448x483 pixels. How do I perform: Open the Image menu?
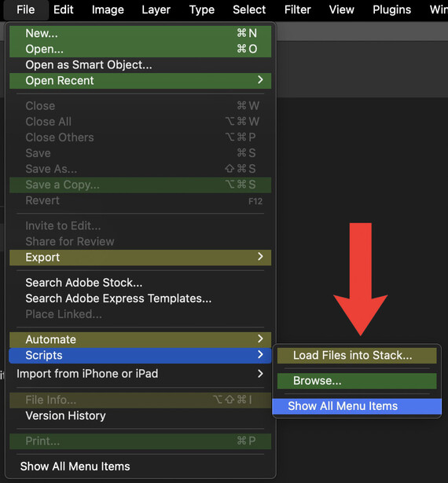pos(108,9)
